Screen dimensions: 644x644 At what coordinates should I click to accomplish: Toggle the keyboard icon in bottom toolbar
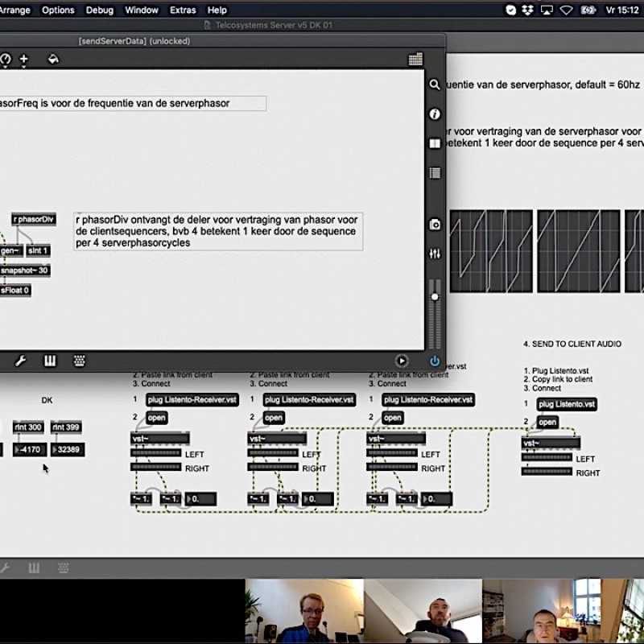79,361
